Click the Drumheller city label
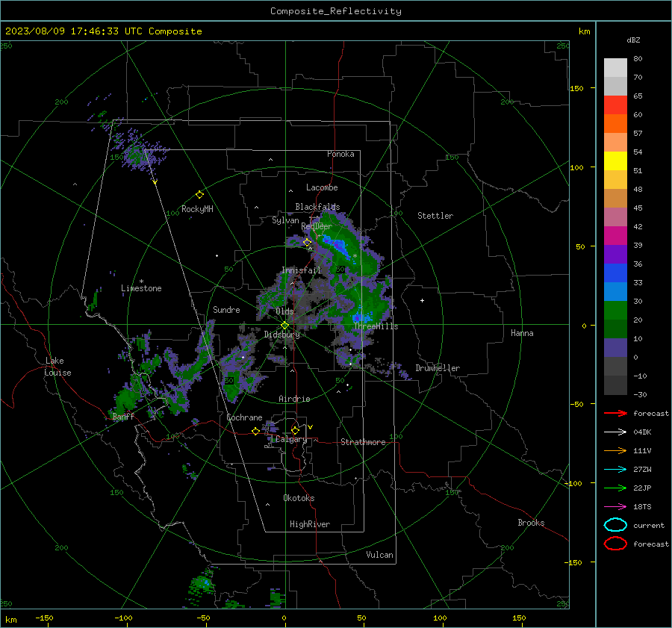The width and height of the screenshot is (672, 628). click(438, 368)
